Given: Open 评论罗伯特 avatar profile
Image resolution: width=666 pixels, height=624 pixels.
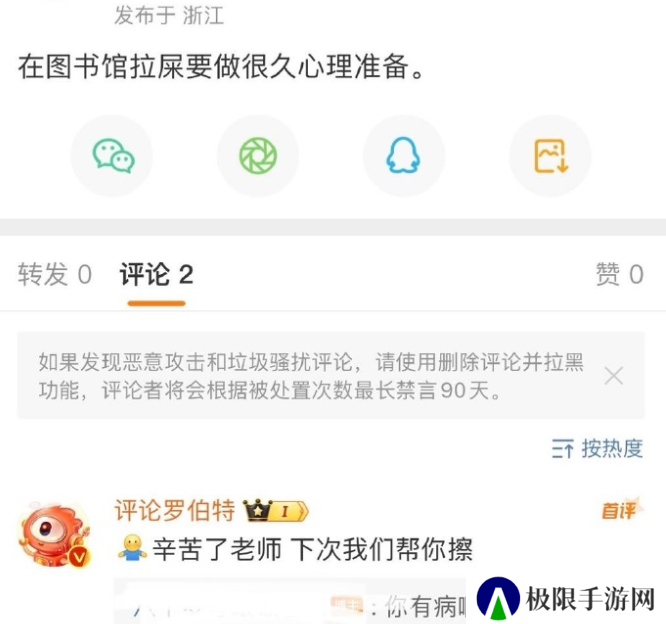Looking at the screenshot, I should click(x=54, y=535).
